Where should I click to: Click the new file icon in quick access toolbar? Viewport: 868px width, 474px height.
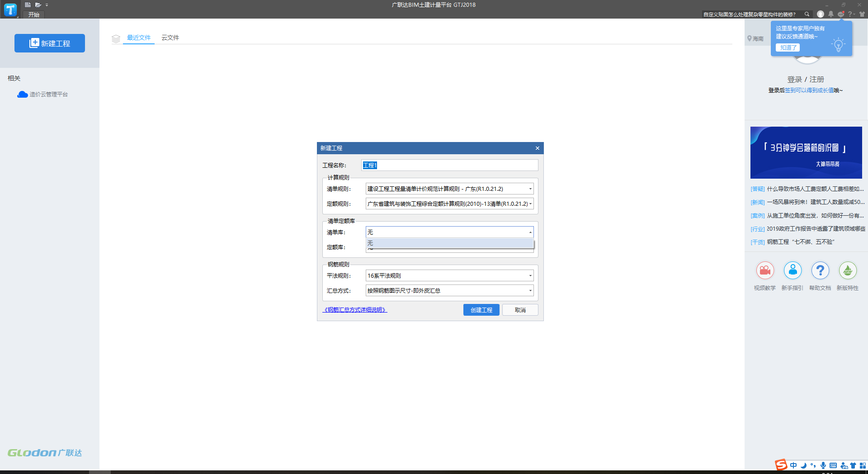click(x=28, y=5)
